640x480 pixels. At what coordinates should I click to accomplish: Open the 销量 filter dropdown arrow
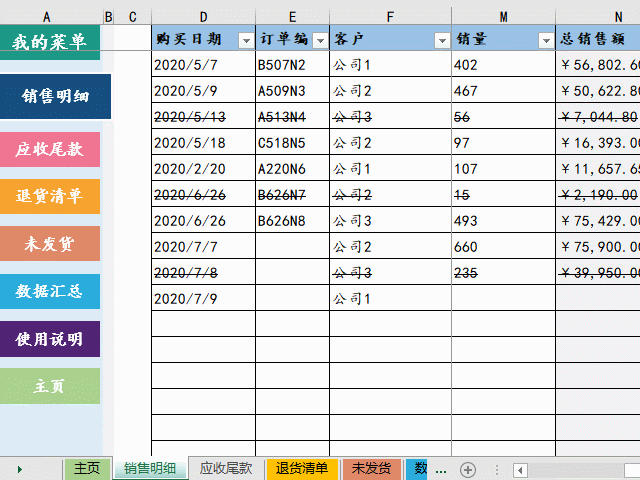(x=546, y=40)
